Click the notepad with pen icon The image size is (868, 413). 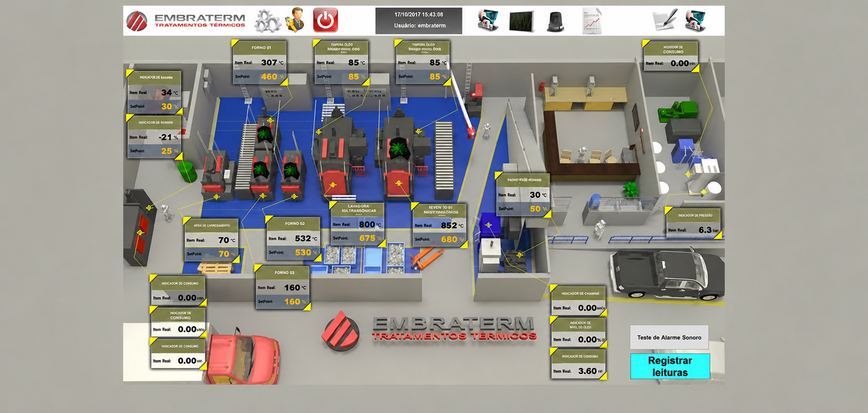click(664, 20)
